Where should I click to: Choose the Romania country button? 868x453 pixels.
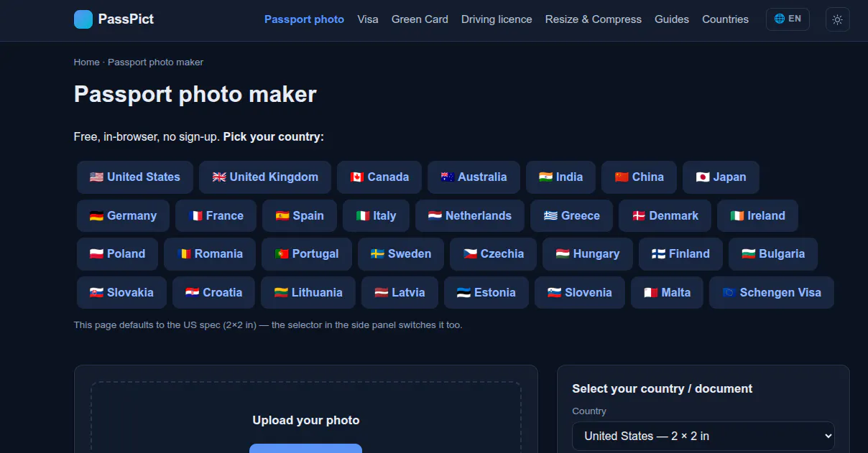tap(210, 254)
